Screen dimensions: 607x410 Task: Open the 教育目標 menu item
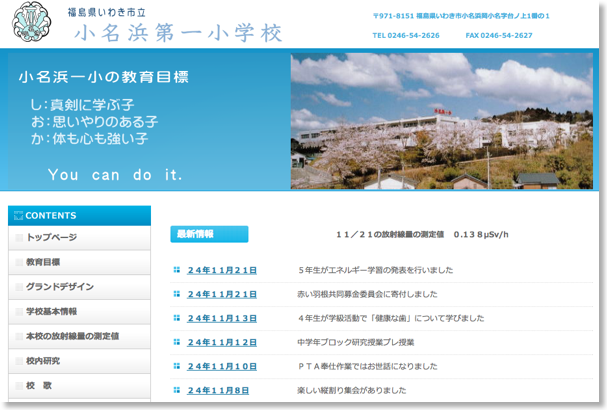click(43, 262)
